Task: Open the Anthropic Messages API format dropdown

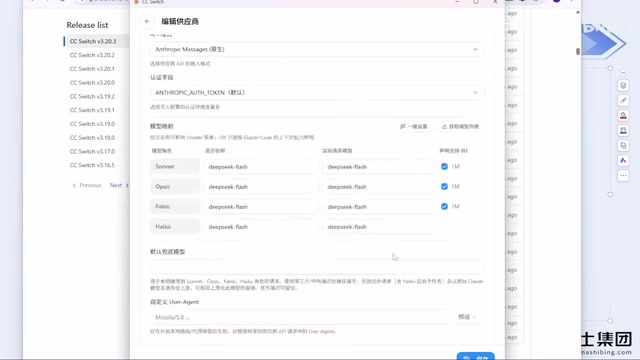Action: click(317, 49)
